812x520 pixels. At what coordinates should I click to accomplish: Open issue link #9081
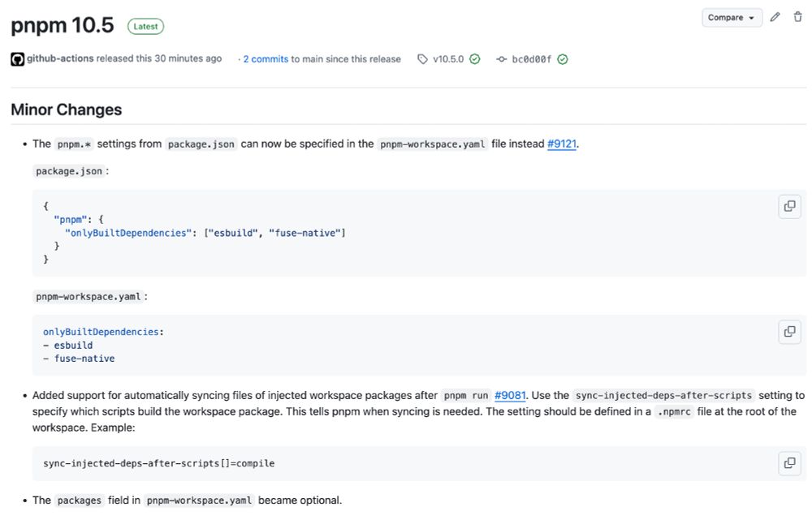[510, 395]
